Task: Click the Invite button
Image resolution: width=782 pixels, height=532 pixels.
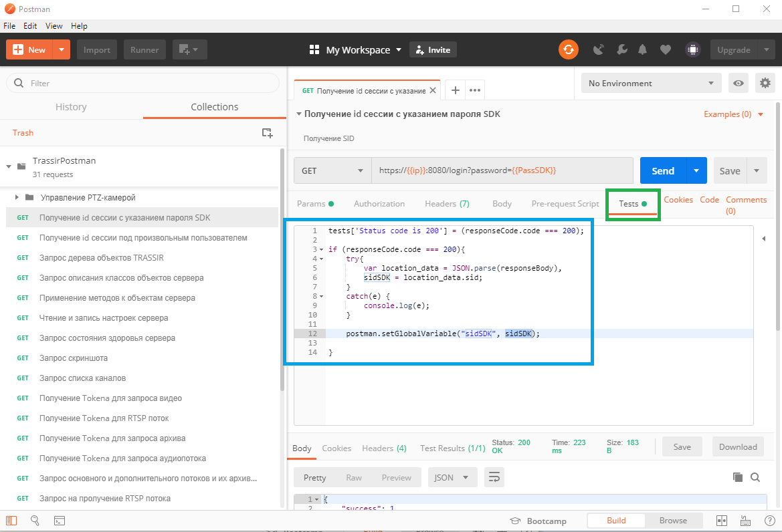Action: pos(433,50)
